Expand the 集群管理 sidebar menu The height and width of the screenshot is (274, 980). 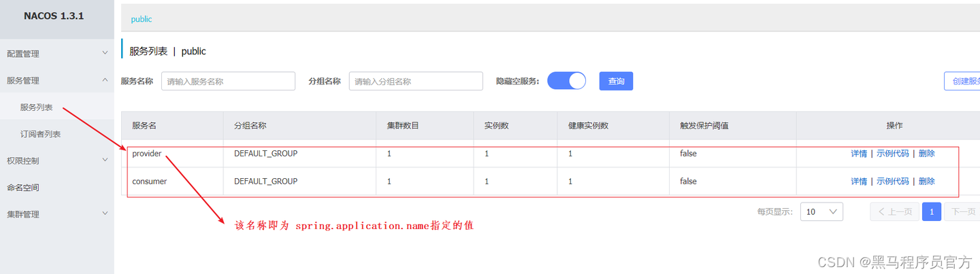[56, 214]
